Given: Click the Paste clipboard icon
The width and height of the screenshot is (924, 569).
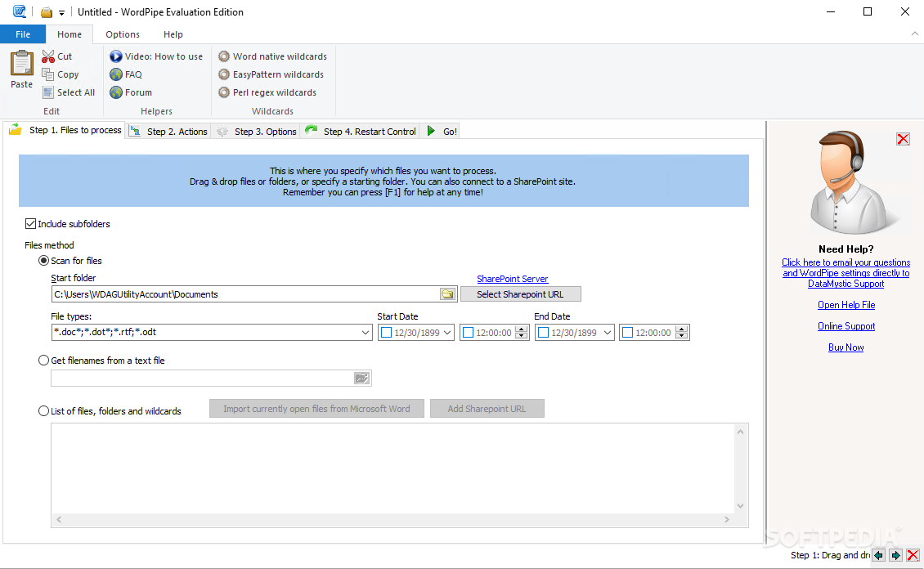Looking at the screenshot, I should click(x=22, y=63).
